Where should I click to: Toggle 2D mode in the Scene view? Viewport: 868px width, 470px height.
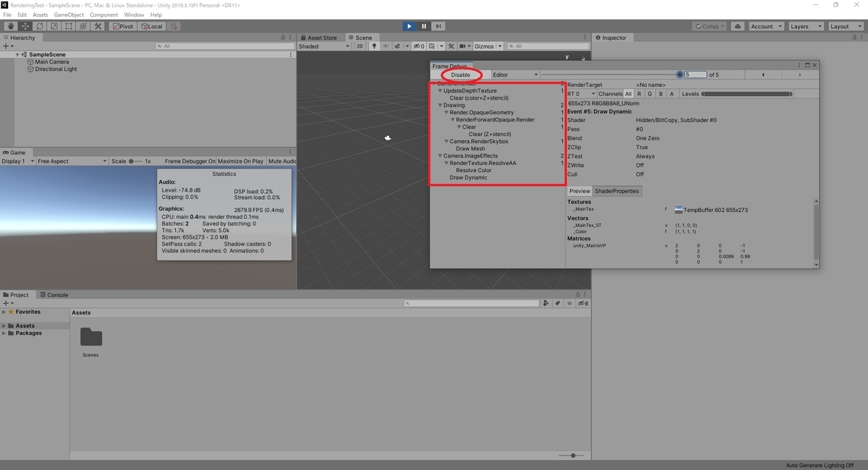pos(360,46)
